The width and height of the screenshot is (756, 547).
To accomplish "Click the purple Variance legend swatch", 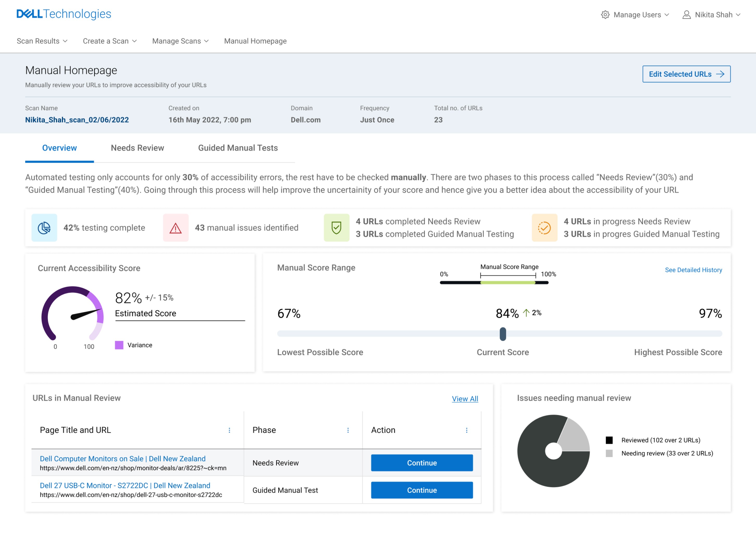I will (119, 345).
